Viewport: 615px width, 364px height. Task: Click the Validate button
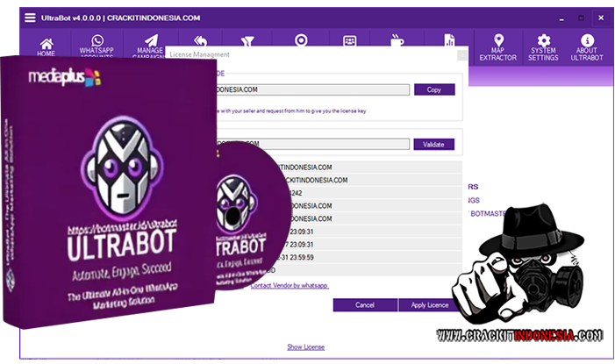click(433, 144)
